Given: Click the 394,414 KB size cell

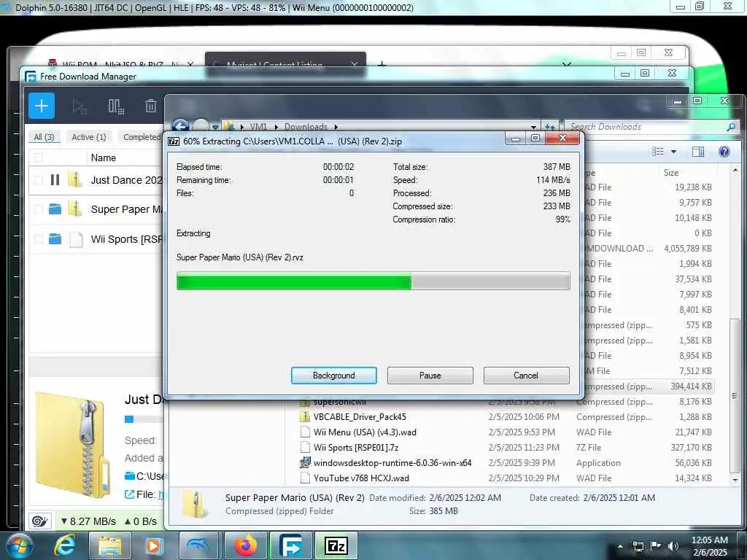Looking at the screenshot, I should tap(691, 386).
